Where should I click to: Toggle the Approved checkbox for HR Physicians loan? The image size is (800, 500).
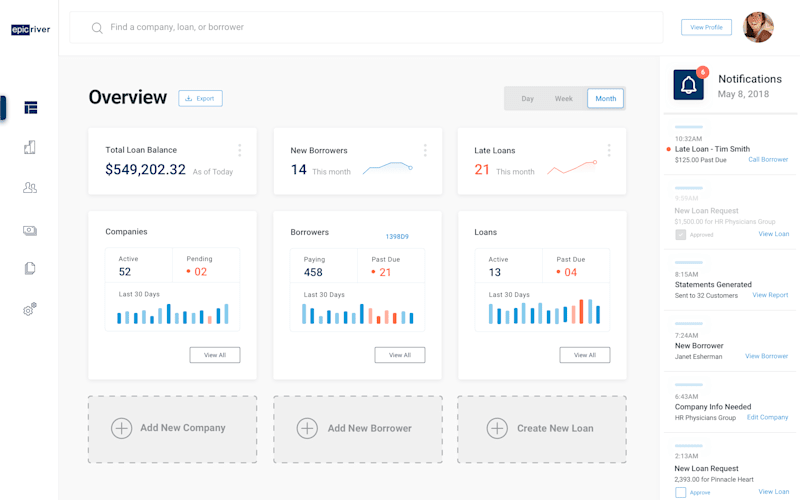click(681, 235)
